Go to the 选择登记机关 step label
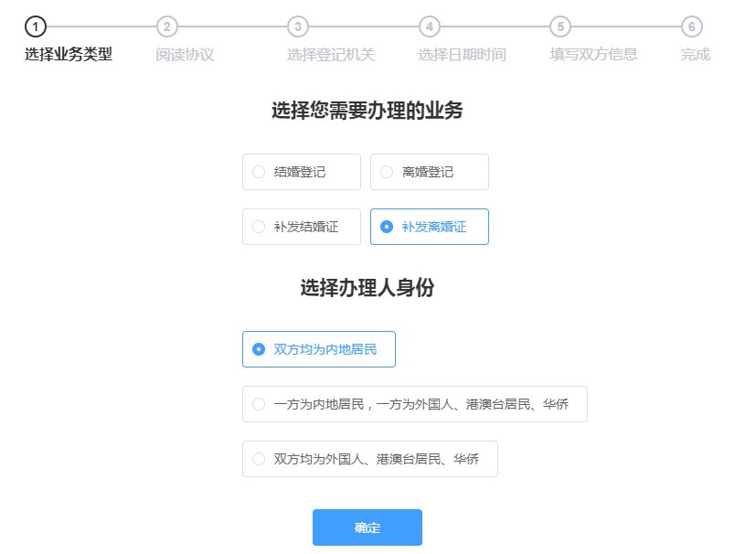This screenshot has height=554, width=756. pyautogui.click(x=331, y=55)
